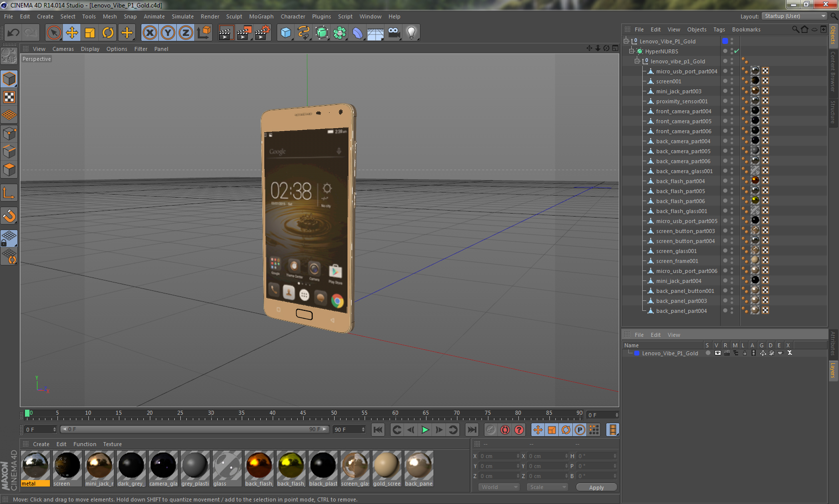The width and height of the screenshot is (839, 504).
Task: Toggle the X axis lock
Action: tap(149, 33)
